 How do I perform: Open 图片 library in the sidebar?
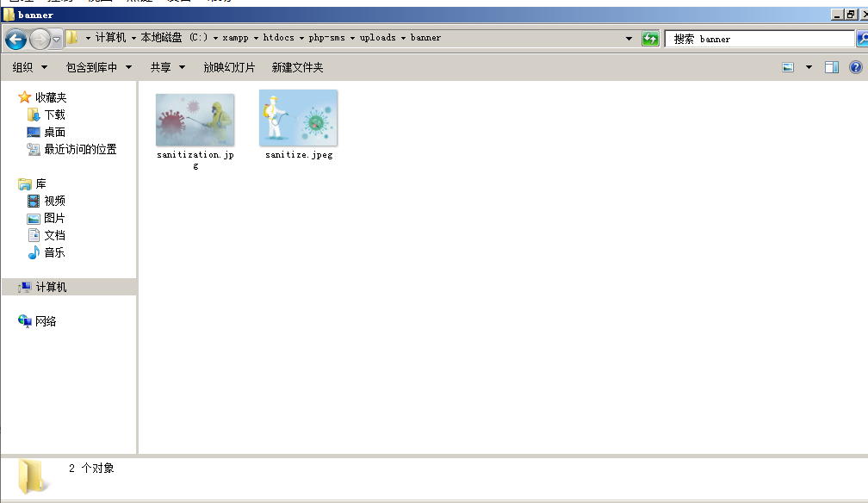coord(55,218)
